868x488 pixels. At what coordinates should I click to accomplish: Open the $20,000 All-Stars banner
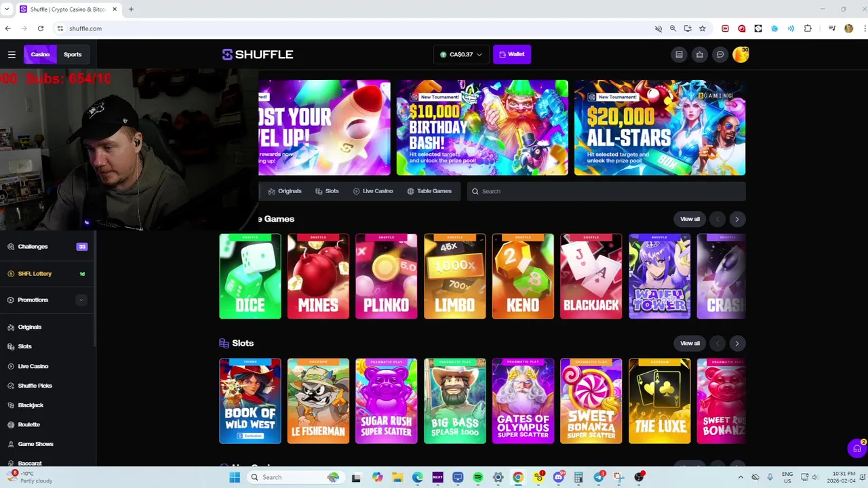tap(660, 127)
